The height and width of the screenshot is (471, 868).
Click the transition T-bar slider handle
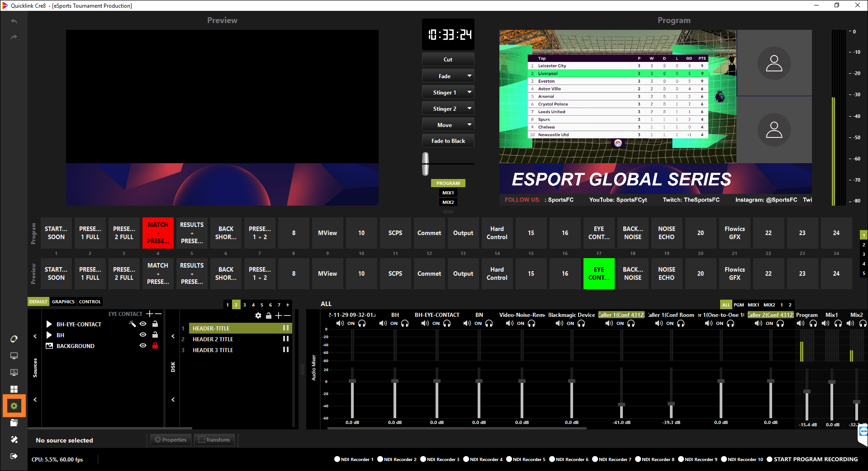point(425,164)
